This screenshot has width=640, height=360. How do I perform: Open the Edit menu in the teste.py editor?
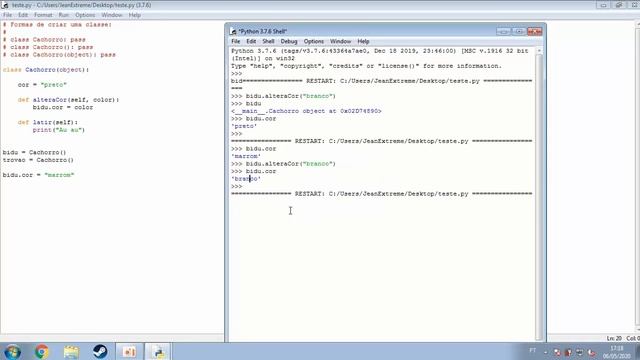click(23, 15)
